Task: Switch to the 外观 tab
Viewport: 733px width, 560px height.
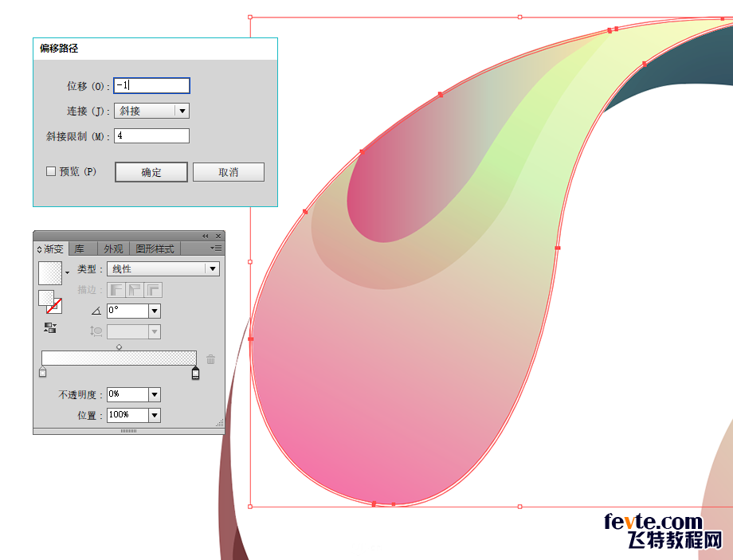Action: coord(114,249)
